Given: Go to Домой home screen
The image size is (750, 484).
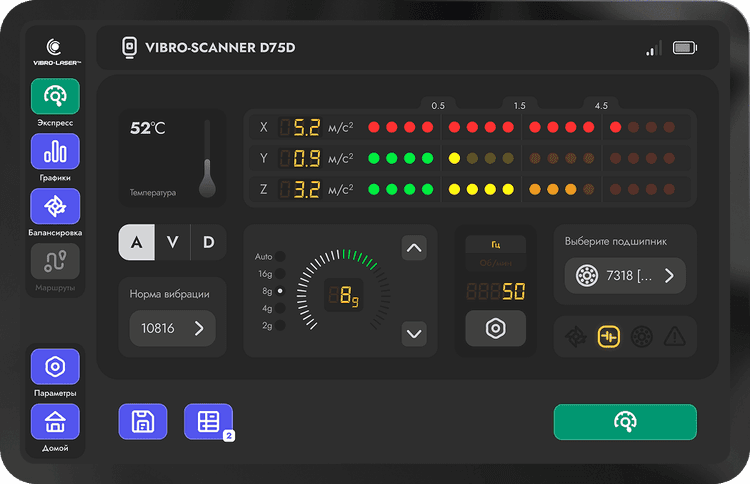Looking at the screenshot, I should click(55, 421).
